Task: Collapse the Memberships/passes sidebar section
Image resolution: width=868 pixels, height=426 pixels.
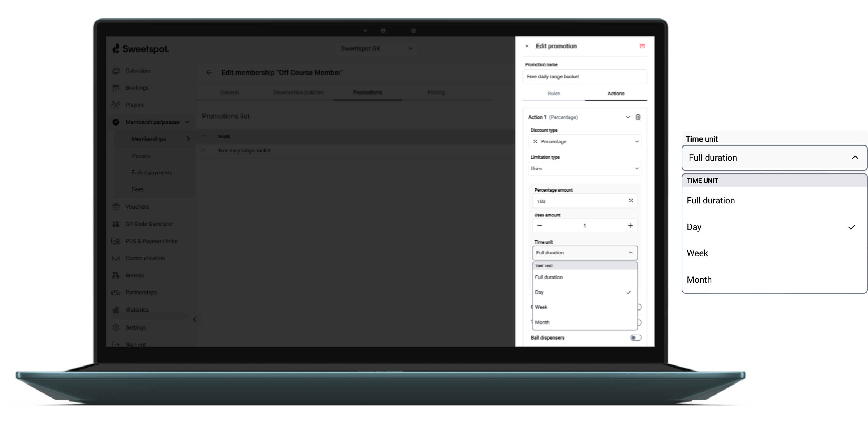Action: (x=187, y=122)
